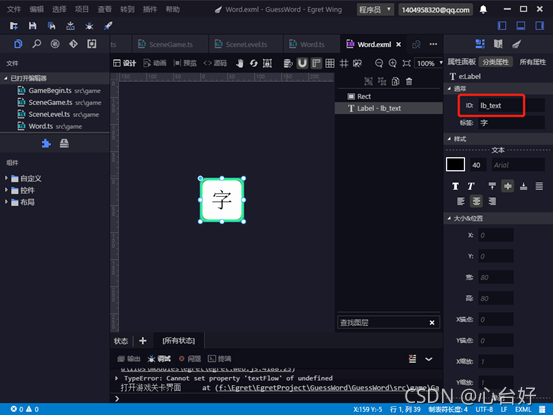The height and width of the screenshot is (415, 553).
Task: Select the Rect layer
Action: click(389, 97)
